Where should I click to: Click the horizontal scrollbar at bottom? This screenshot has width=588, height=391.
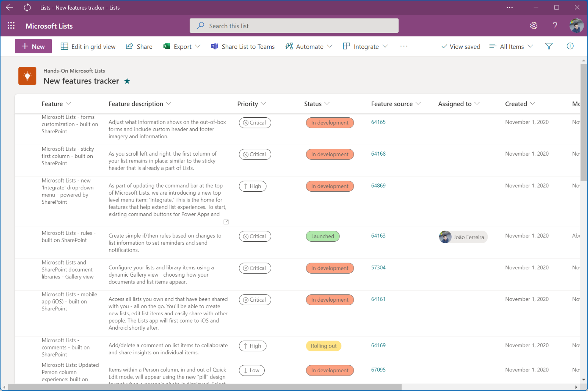pyautogui.click(x=205, y=387)
